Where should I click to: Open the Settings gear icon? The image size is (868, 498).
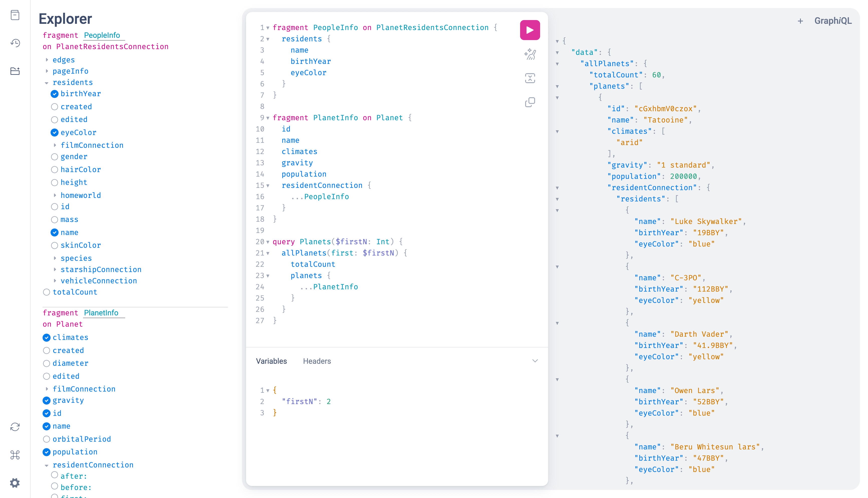pyautogui.click(x=15, y=483)
